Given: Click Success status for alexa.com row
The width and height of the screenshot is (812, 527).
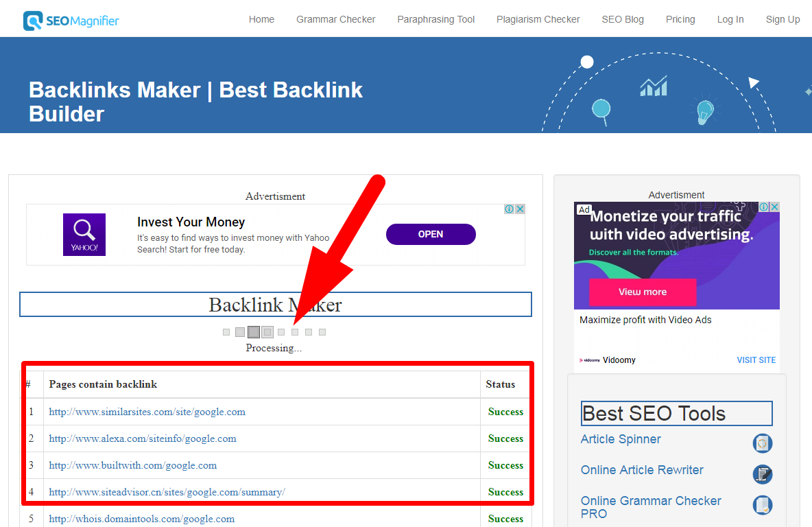Looking at the screenshot, I should (x=505, y=438).
